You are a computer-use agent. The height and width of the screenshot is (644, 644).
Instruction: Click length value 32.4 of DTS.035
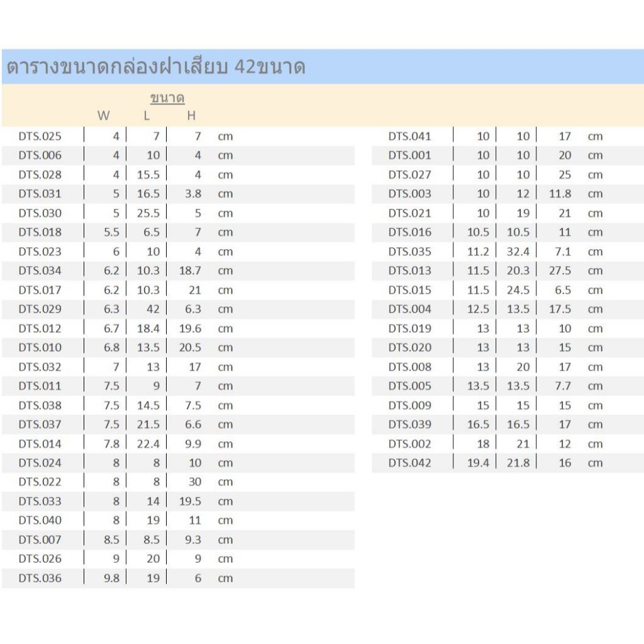tap(518, 252)
